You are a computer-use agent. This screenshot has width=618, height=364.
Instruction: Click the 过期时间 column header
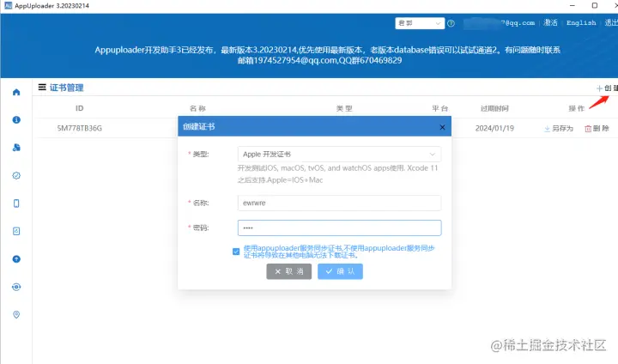[x=494, y=108]
